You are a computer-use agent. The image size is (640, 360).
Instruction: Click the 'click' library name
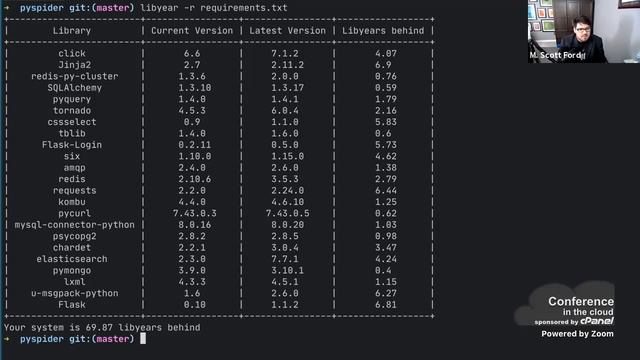pyautogui.click(x=72, y=53)
